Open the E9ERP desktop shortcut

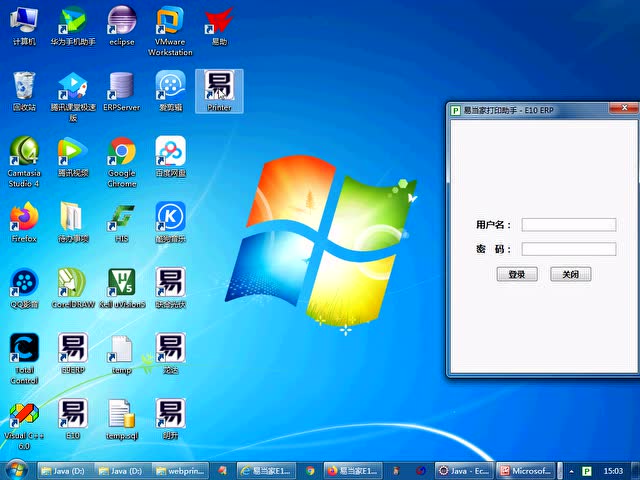click(73, 354)
